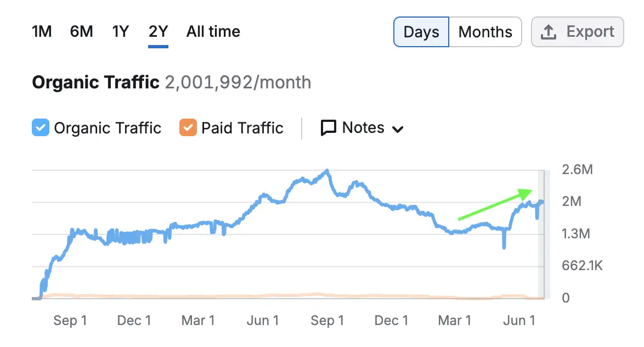Click the first Jun 1 x-axis label
The image size is (644, 347).
262,320
